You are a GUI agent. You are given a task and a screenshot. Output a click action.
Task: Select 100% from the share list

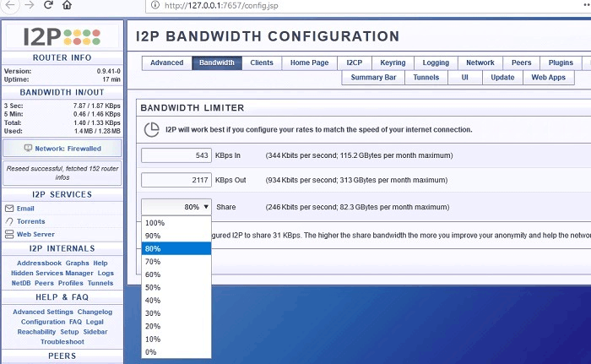[x=176, y=223]
